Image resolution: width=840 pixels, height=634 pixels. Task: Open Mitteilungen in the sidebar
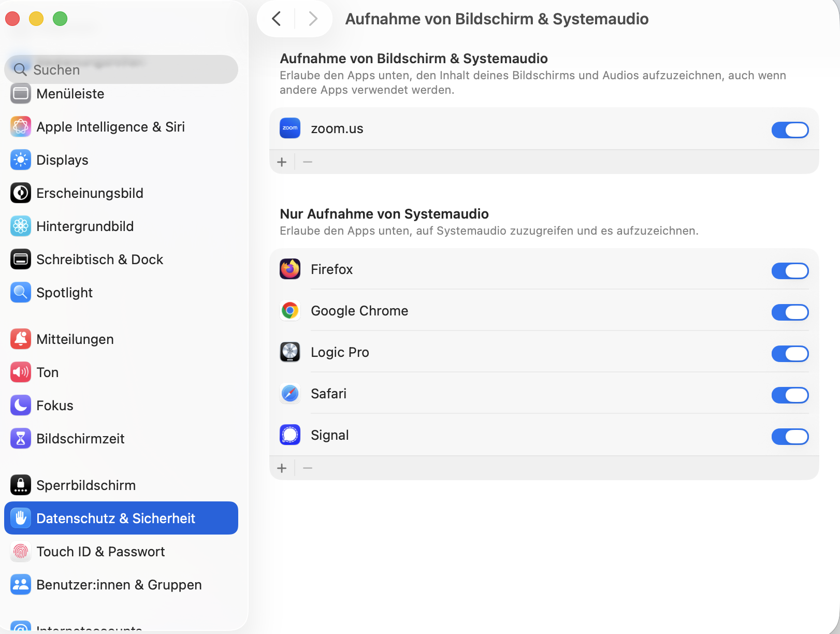click(75, 339)
